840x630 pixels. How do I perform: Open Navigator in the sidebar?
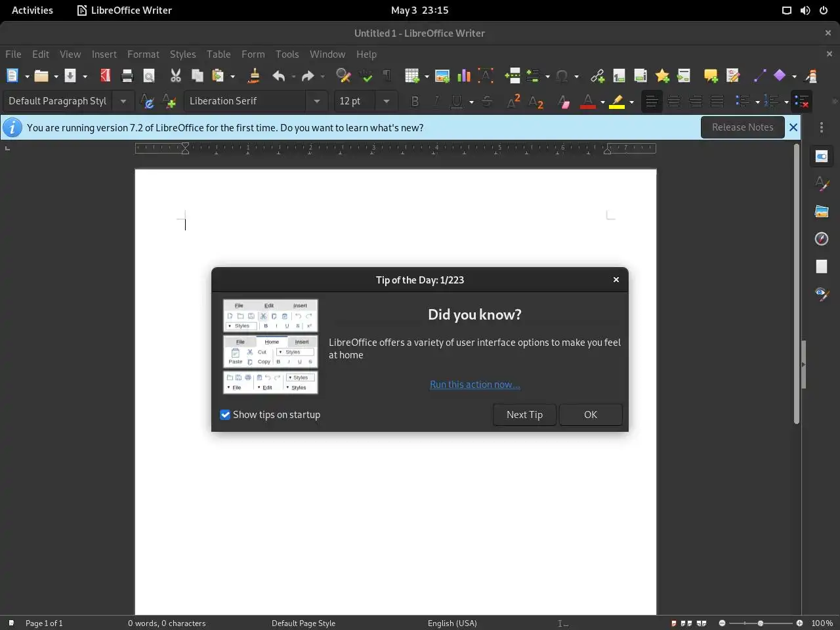tap(822, 239)
